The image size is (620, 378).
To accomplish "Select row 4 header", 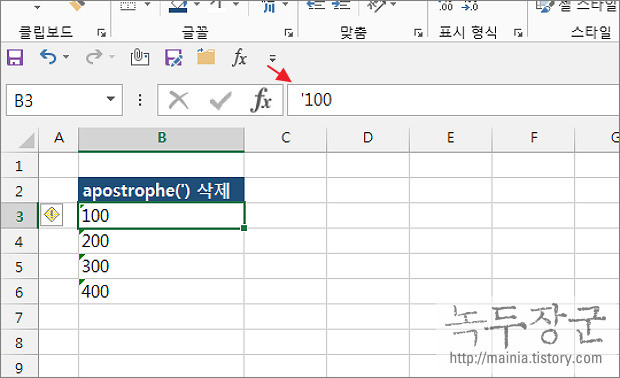I will tap(19, 242).
